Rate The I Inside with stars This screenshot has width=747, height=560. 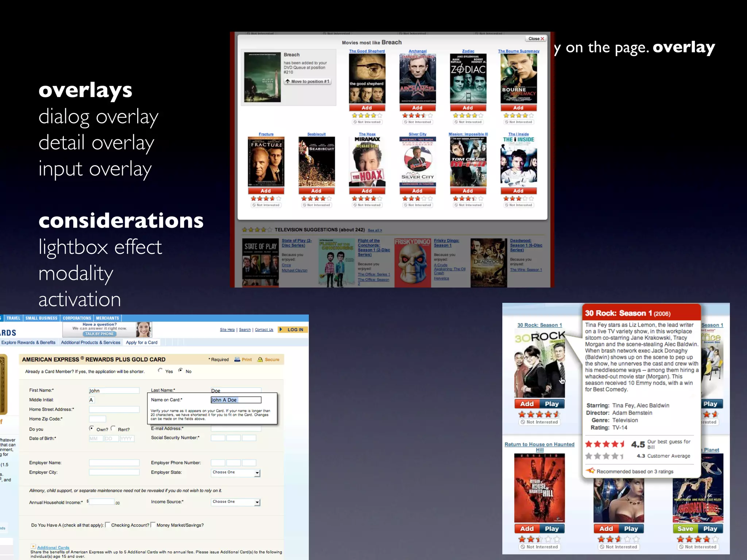coord(518,199)
